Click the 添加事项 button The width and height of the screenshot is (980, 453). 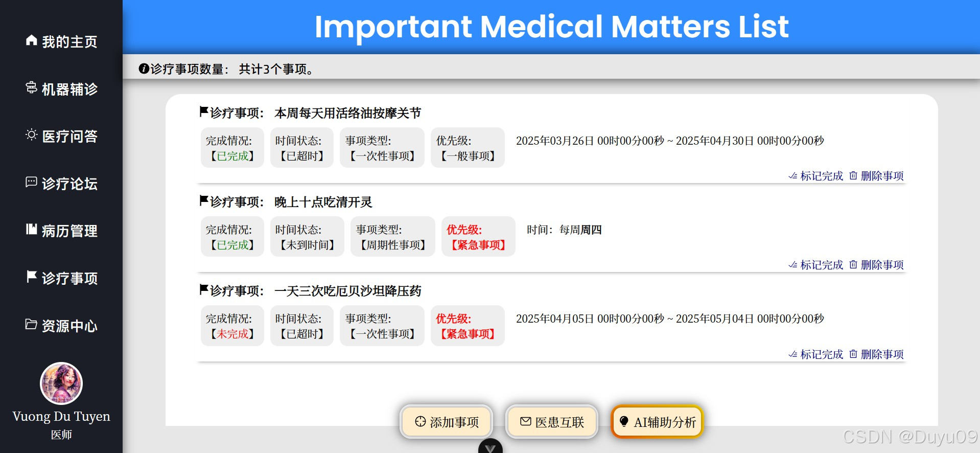[x=447, y=422]
